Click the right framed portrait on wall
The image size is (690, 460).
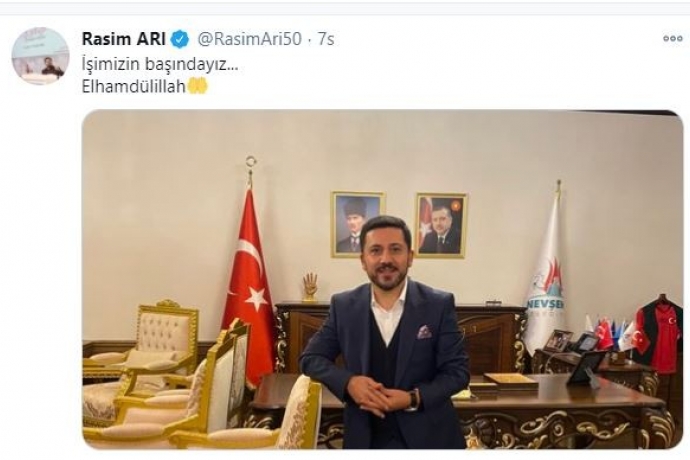pos(441,225)
